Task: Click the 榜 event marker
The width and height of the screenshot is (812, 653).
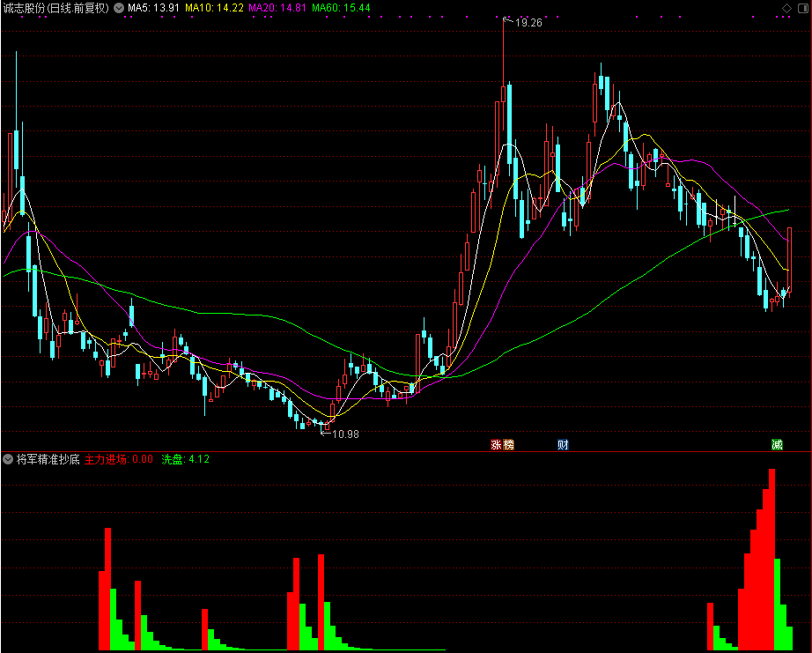Action: point(508,445)
